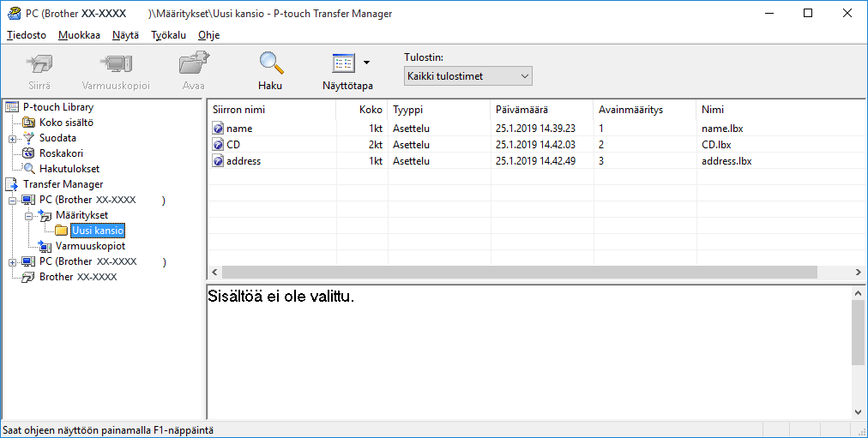Click the P-touch app icon in title bar
The image size is (868, 438).
[x=14, y=13]
